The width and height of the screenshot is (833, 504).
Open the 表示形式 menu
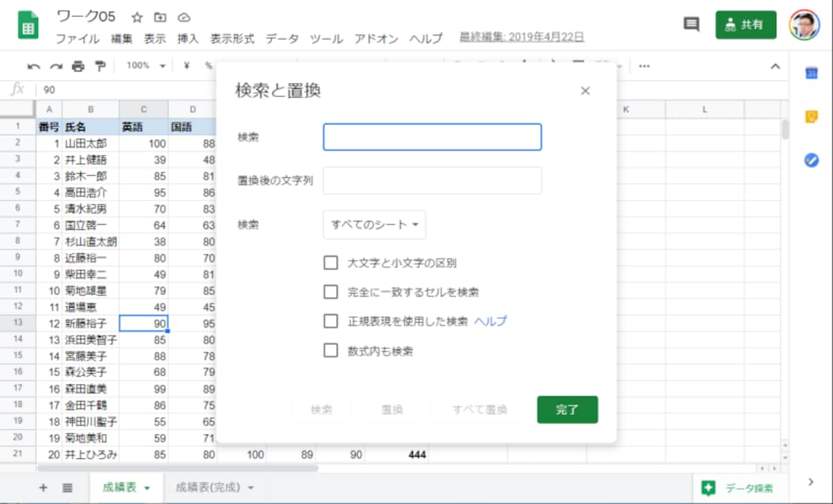(x=233, y=38)
